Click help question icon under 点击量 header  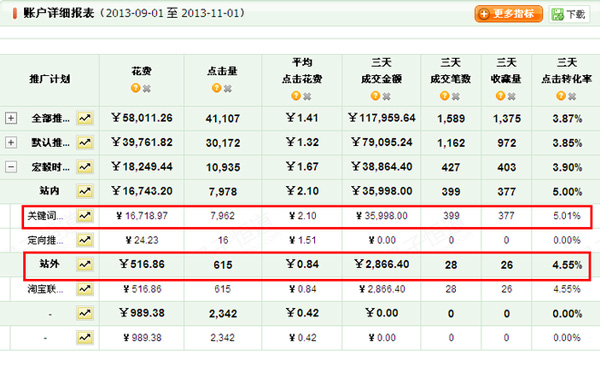217,88
